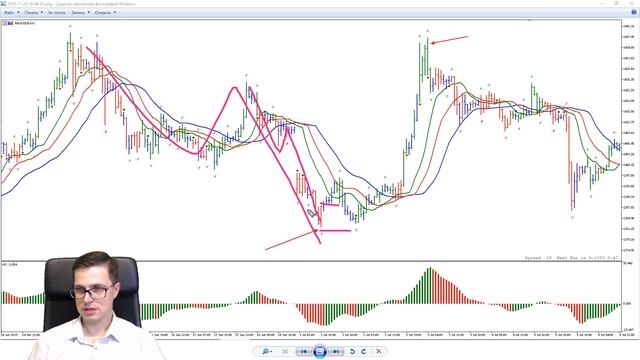The height and width of the screenshot is (360, 640).
Task: Delete the current photo with red X
Action: click(x=378, y=351)
